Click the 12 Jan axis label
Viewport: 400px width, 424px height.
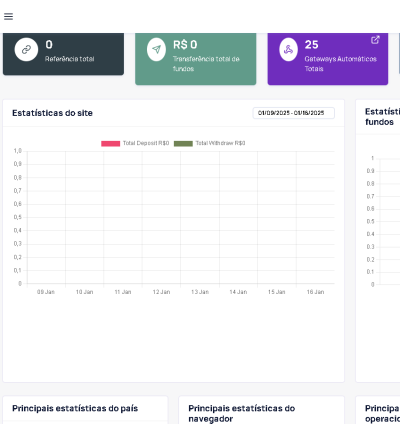pyautogui.click(x=161, y=292)
